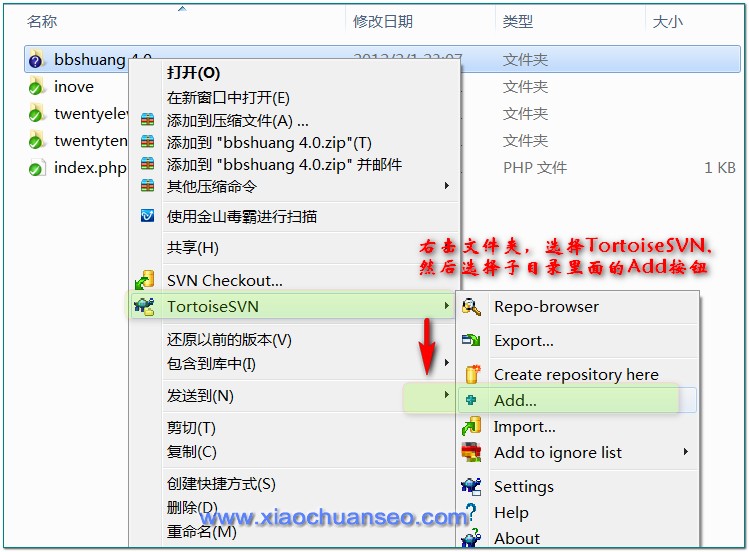Select the inove folder name
This screenshot has height=552, width=749.
(x=74, y=87)
